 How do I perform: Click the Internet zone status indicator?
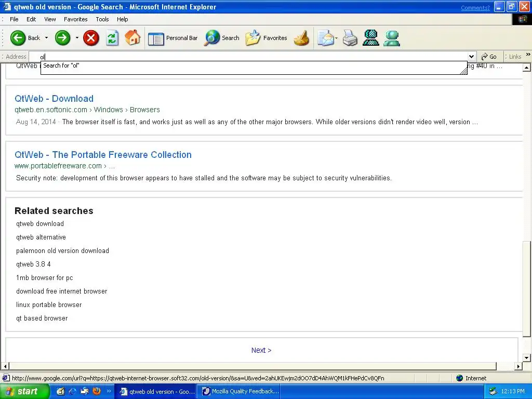471,378
